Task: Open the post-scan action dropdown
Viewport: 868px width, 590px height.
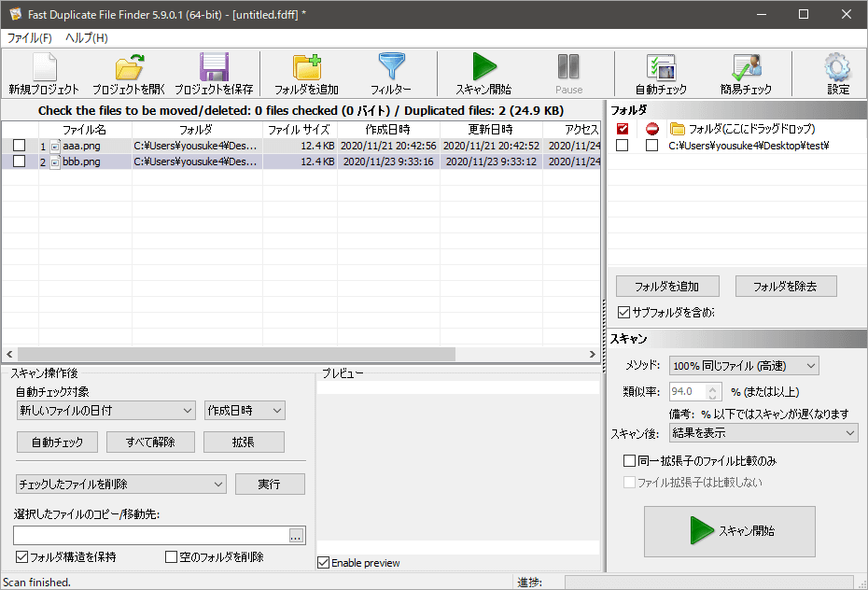Action: coord(763,432)
